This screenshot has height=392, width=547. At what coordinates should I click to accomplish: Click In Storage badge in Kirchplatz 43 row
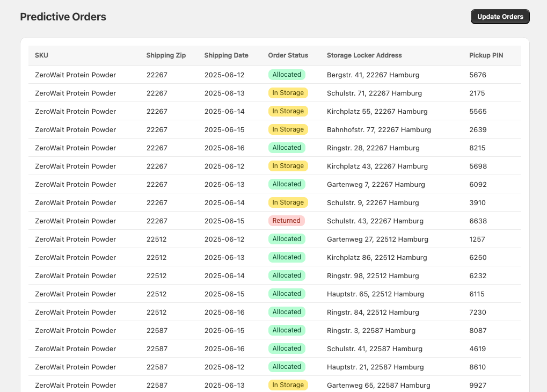point(288,166)
